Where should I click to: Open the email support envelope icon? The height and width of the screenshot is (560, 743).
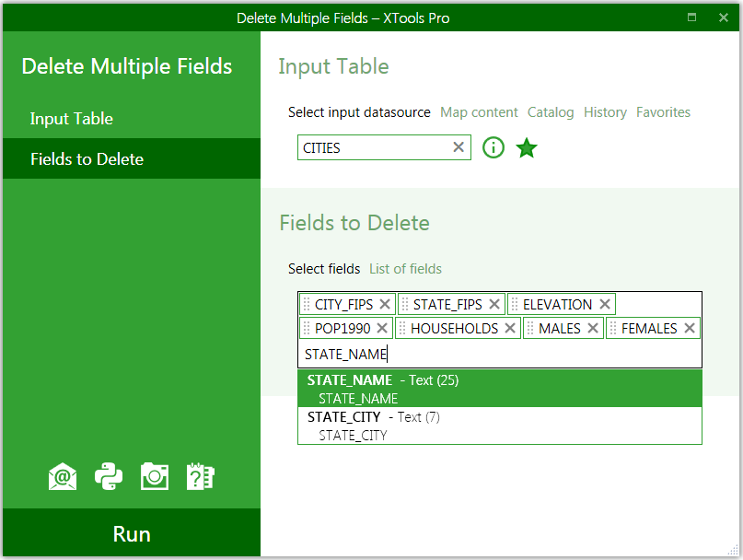(x=63, y=476)
